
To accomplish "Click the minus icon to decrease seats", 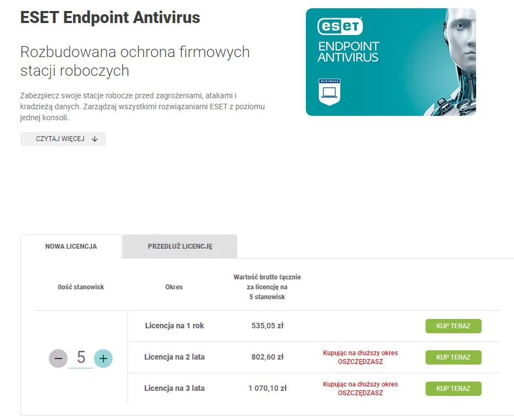I will (58, 358).
